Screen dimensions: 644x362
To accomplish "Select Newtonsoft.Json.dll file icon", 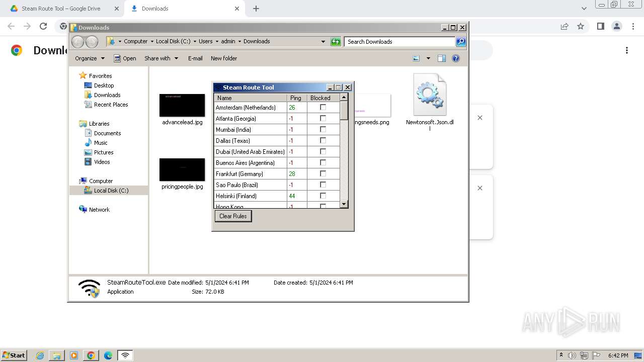I will coord(430,95).
